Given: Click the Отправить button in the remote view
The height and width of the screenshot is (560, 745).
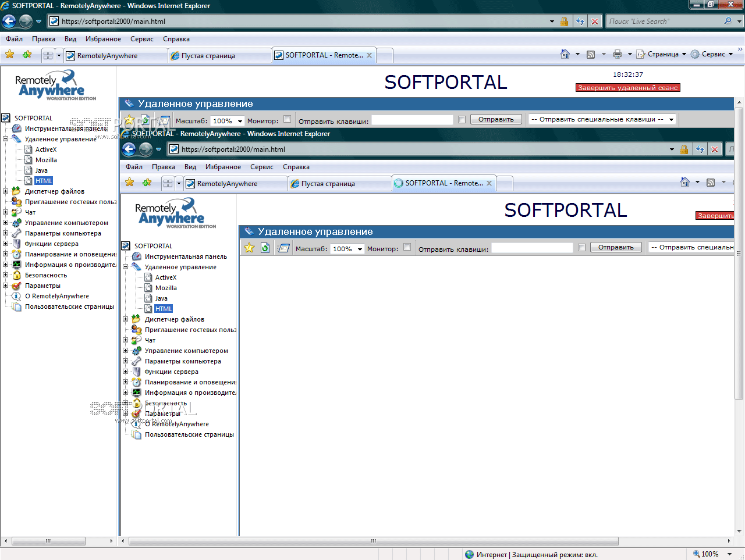Looking at the screenshot, I should tap(616, 248).
